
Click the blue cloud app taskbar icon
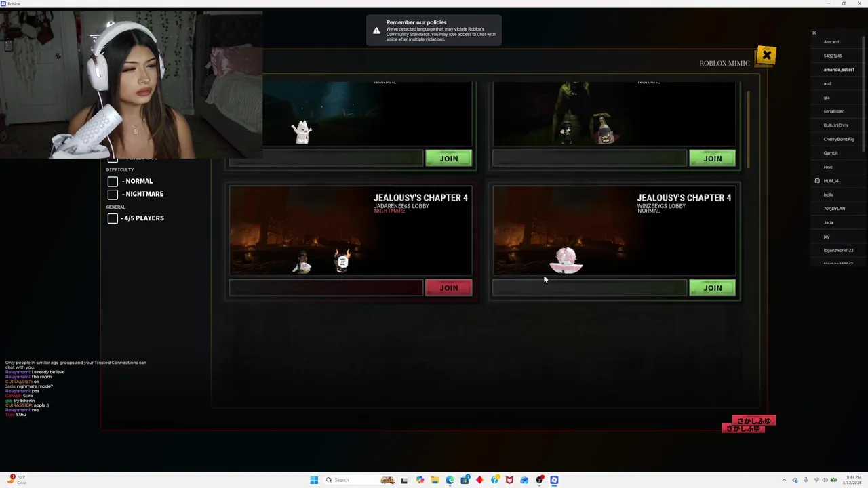(x=524, y=480)
